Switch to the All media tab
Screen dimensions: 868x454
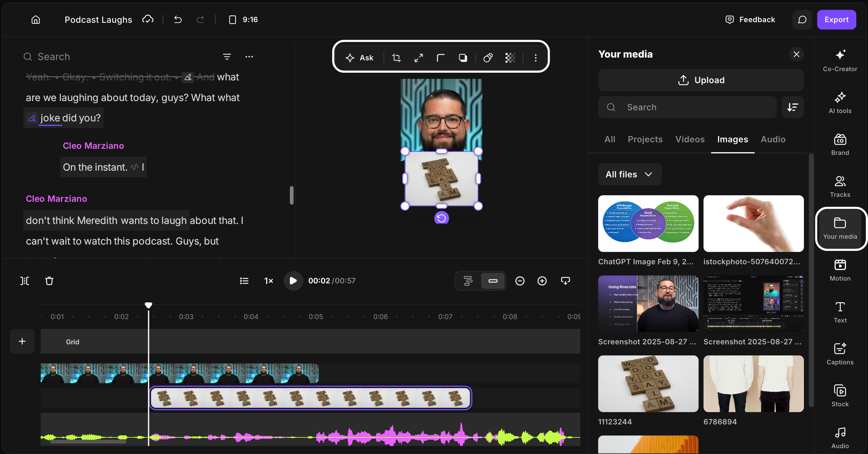coord(610,139)
